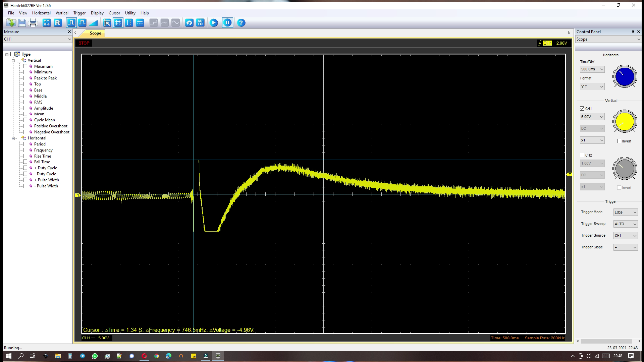Click the factory reset arrow icon
This screenshot has height=362, width=644.
(189, 23)
